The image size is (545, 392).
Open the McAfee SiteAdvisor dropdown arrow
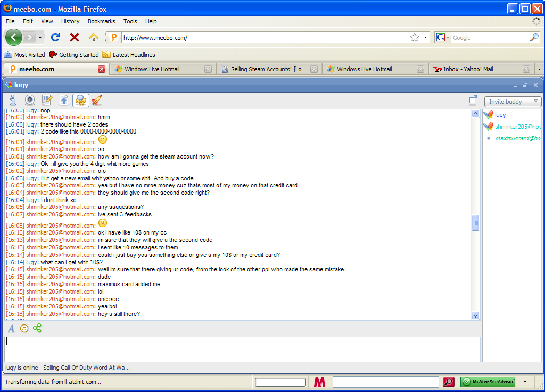pyautogui.click(x=525, y=382)
